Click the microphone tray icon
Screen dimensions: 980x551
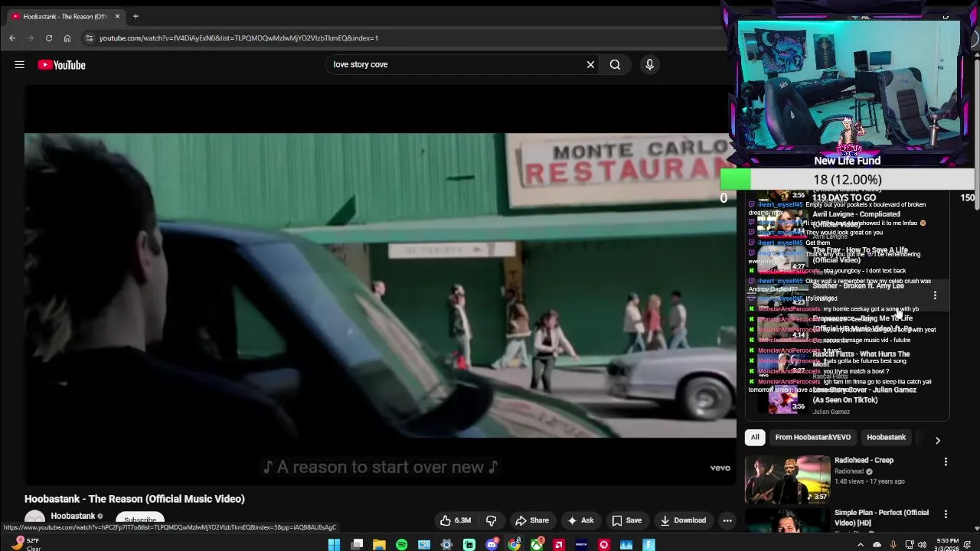[x=893, y=545]
